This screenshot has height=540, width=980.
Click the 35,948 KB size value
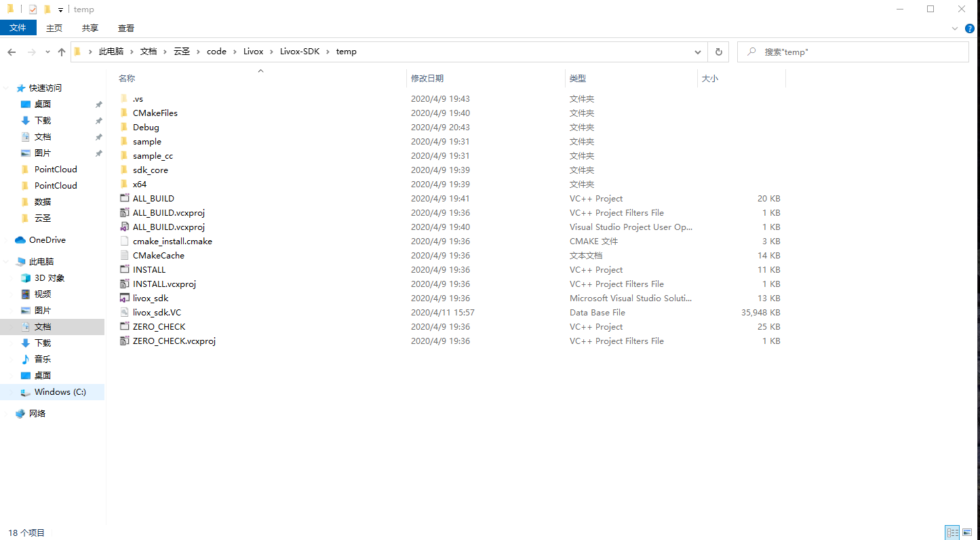761,313
